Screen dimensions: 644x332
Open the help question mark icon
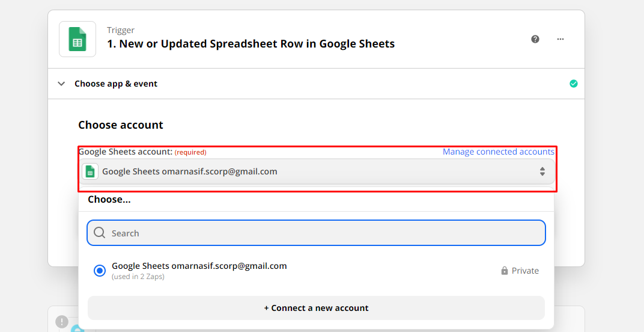(535, 39)
